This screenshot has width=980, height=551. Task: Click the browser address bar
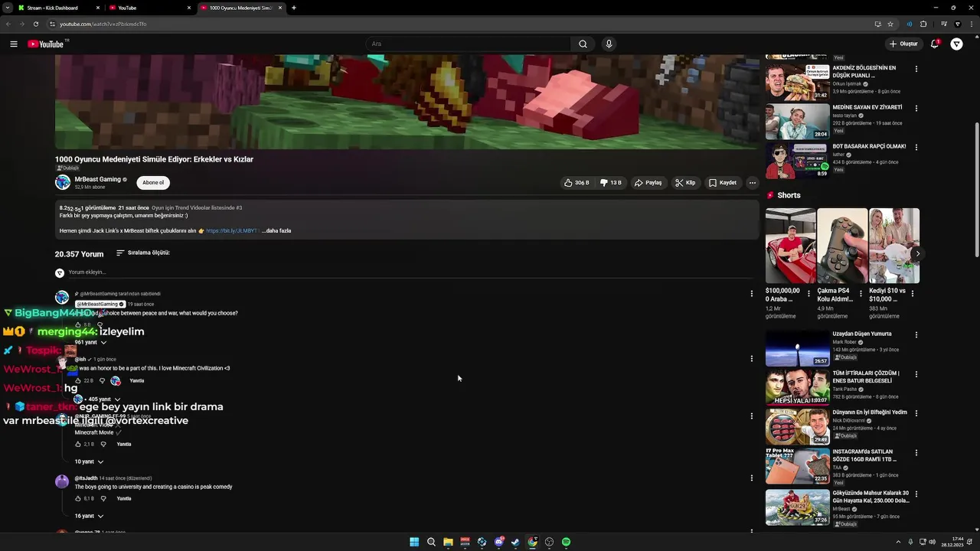pyautogui.click(x=459, y=24)
